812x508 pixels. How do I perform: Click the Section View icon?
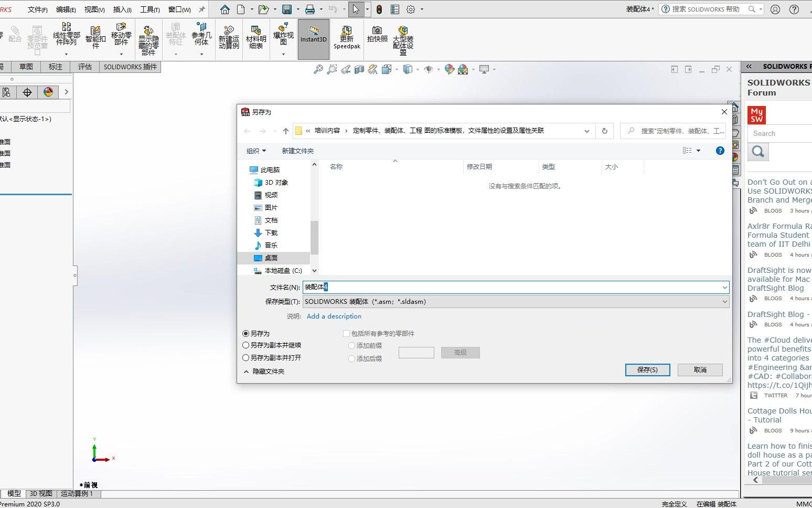pos(359,69)
